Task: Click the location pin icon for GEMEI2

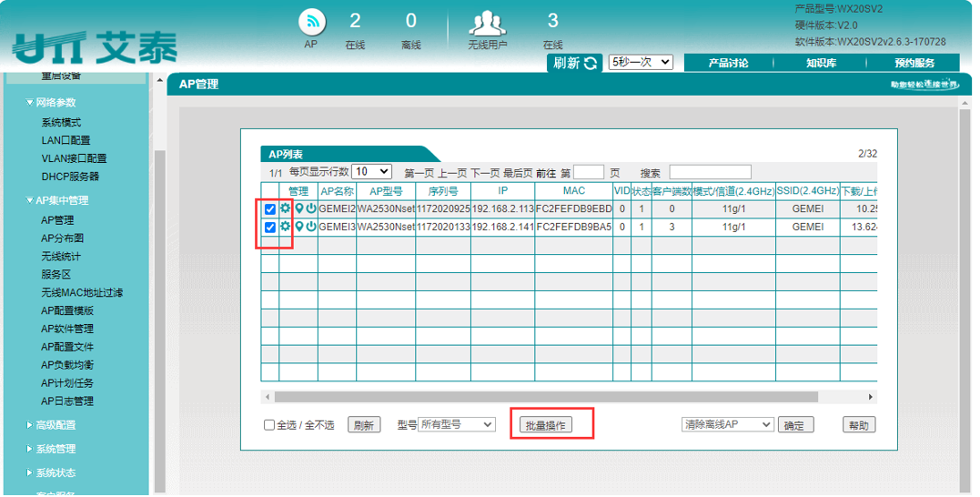Action: coord(299,208)
